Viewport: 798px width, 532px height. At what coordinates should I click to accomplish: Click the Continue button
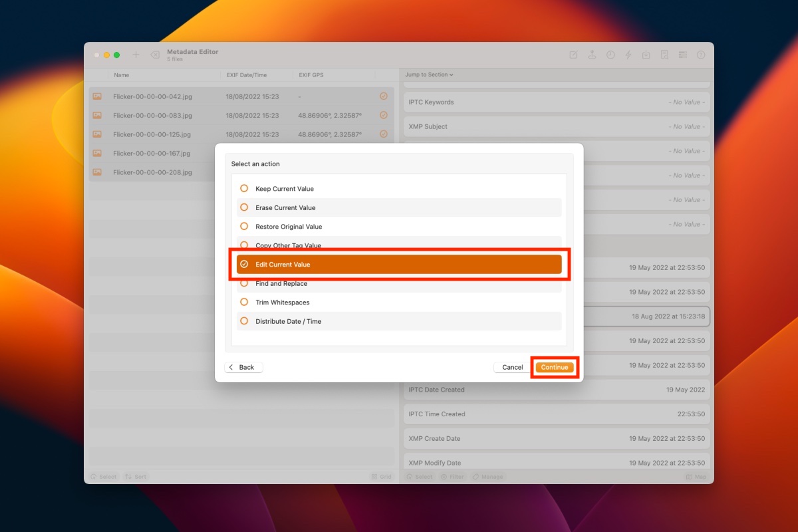[x=554, y=366]
